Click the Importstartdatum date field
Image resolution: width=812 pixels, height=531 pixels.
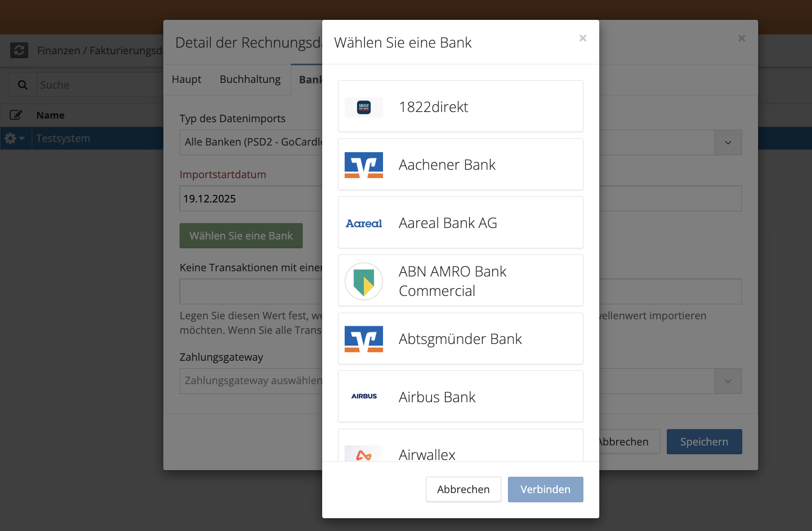point(251,198)
